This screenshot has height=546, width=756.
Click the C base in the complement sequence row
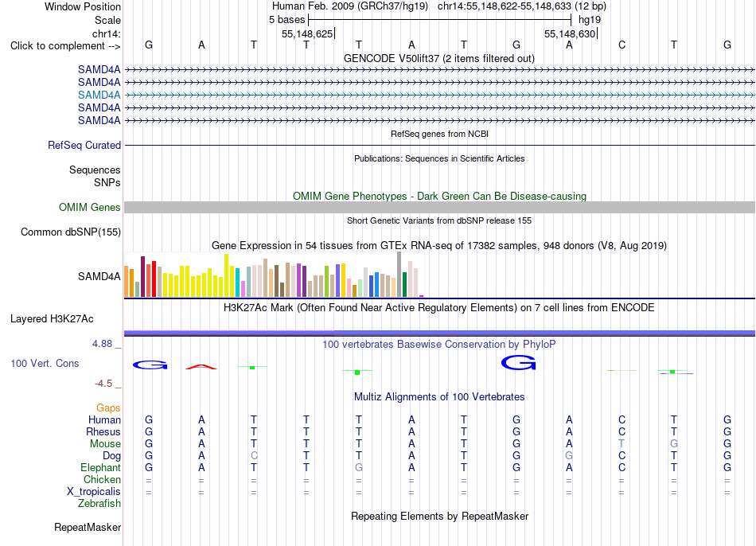(622, 45)
